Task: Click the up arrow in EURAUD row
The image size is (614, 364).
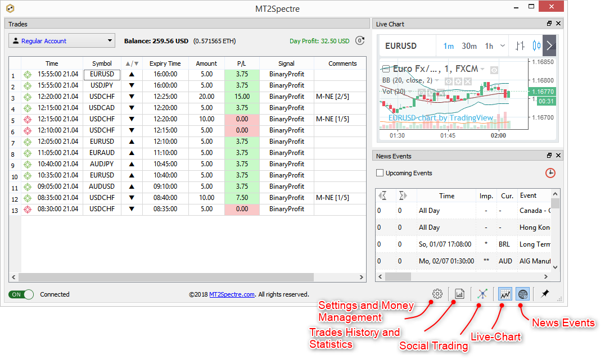Action: click(x=132, y=153)
